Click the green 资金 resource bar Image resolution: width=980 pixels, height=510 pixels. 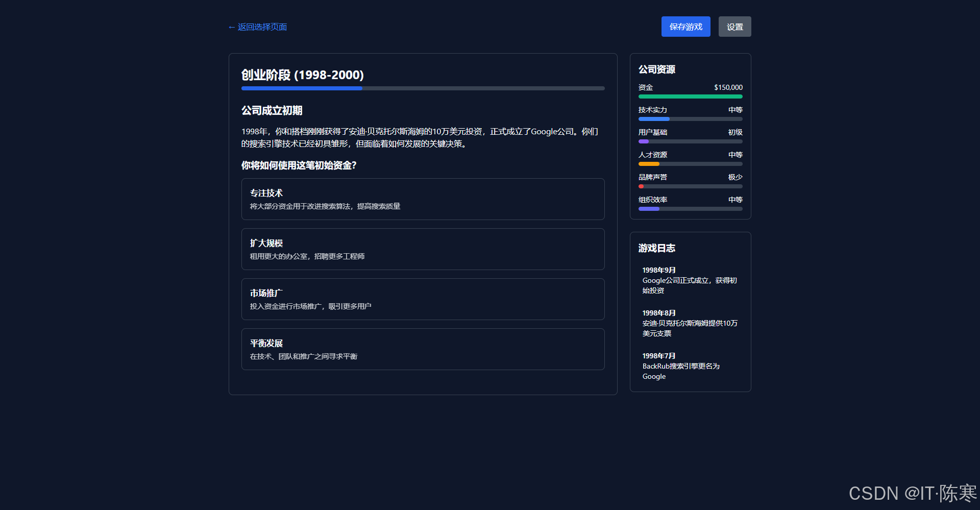click(690, 96)
